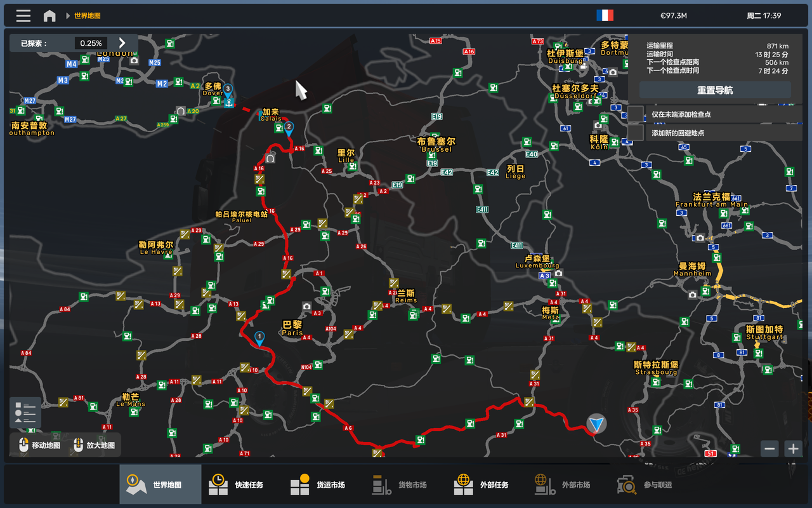Select waypoint marker 3 at Dover
This screenshot has height=508, width=812.
[x=228, y=90]
